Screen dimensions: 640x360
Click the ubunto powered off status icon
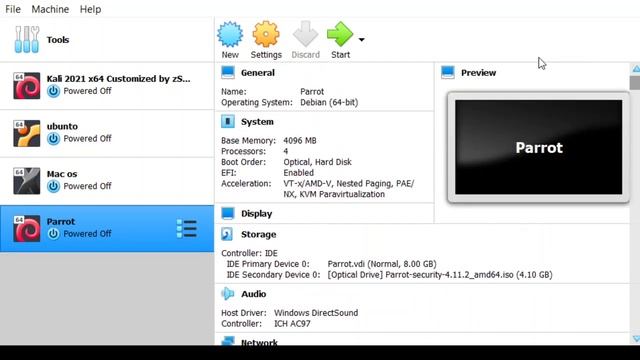53,139
